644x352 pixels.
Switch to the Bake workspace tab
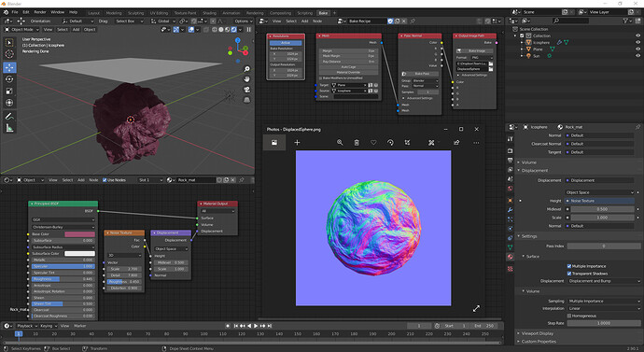pyautogui.click(x=323, y=13)
